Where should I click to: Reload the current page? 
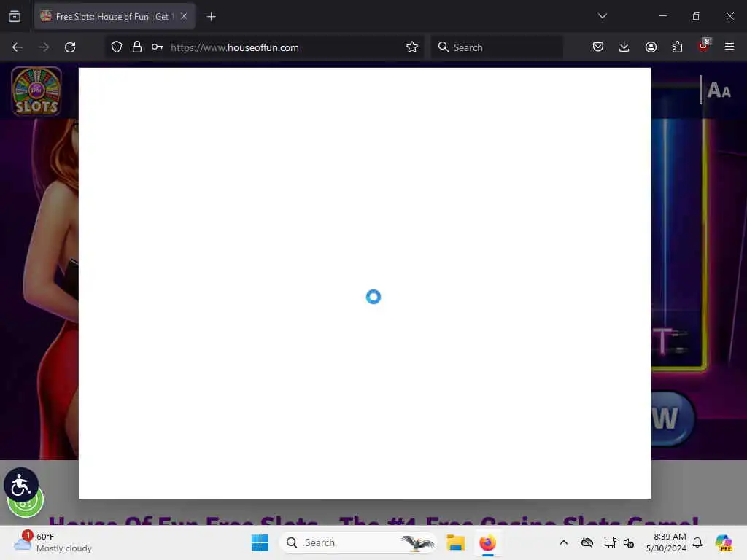70,47
